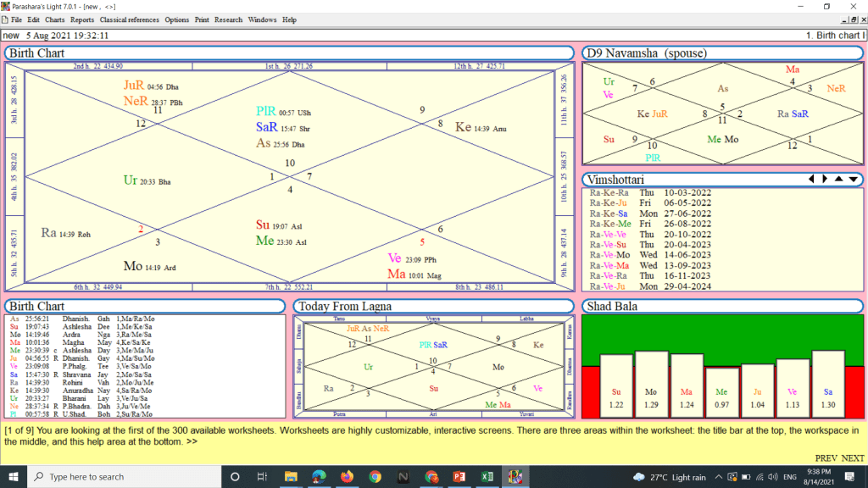
Task: Click PREV to go to previous worksheet
Action: click(x=826, y=457)
